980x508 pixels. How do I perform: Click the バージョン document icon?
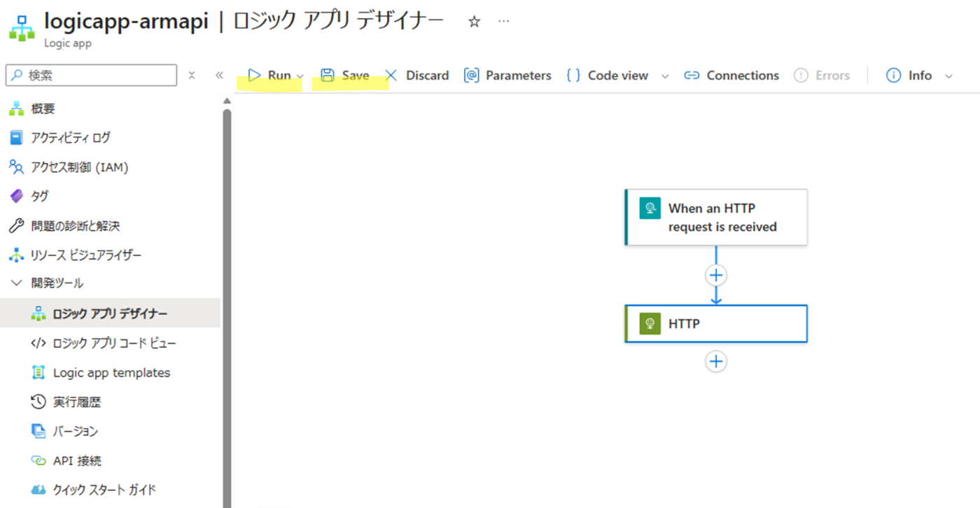click(x=38, y=432)
